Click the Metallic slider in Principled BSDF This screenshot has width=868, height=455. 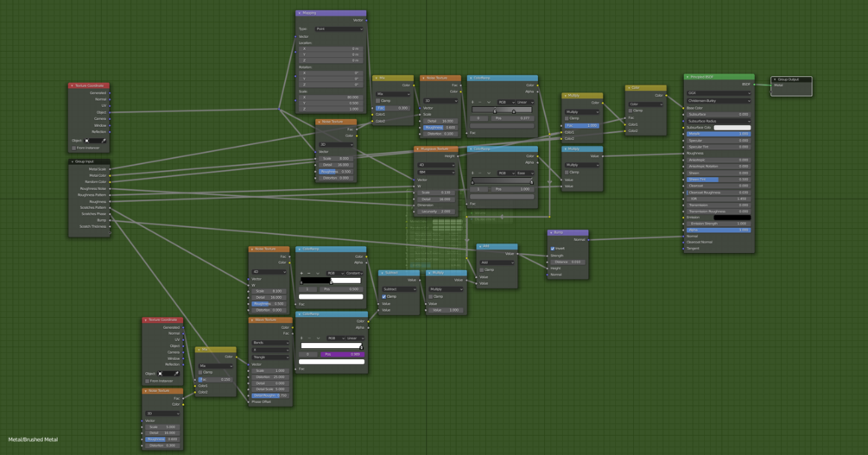pyautogui.click(x=719, y=134)
